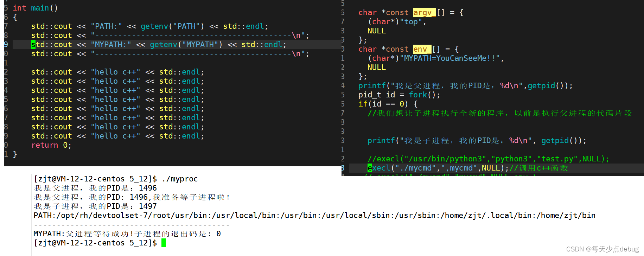Click "MYPATH=YouCanSeeMe!!" string in env array

pos(450,58)
